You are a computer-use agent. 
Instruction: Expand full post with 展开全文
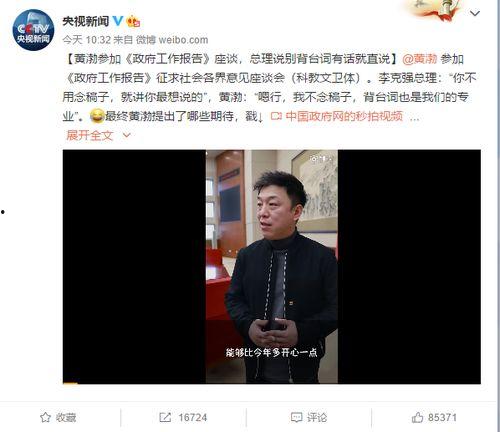[x=90, y=135]
